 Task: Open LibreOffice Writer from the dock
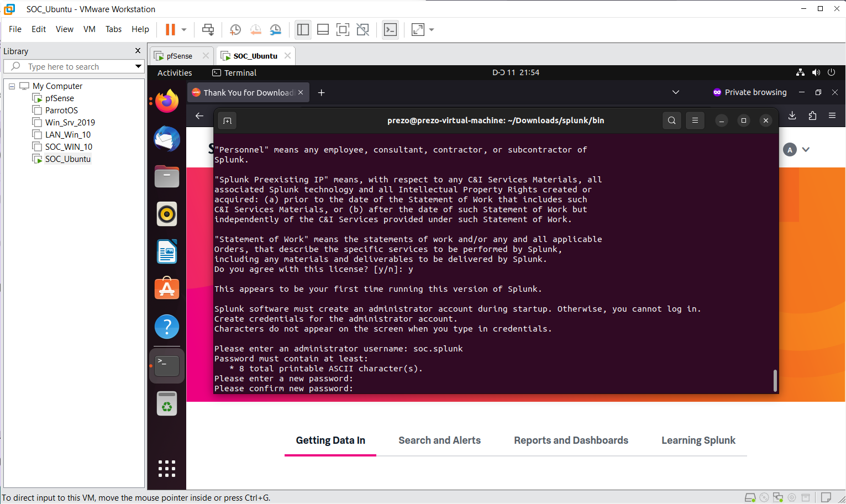coord(167,251)
